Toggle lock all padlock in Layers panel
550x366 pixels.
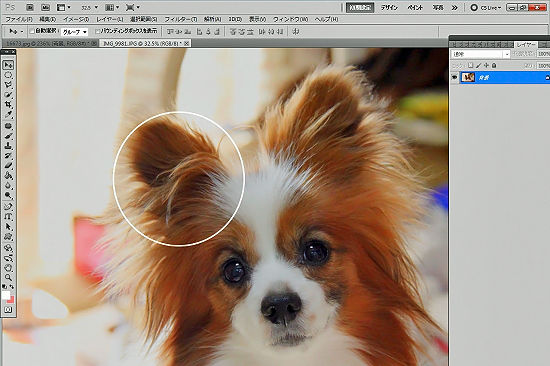click(x=494, y=65)
